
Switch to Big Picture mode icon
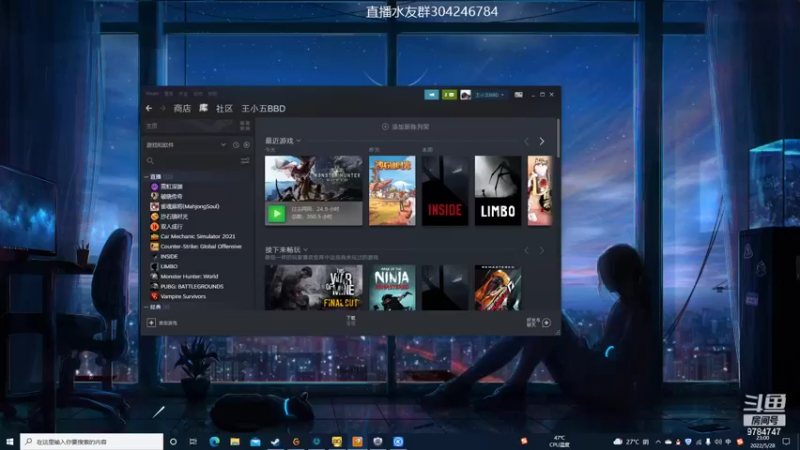[518, 94]
